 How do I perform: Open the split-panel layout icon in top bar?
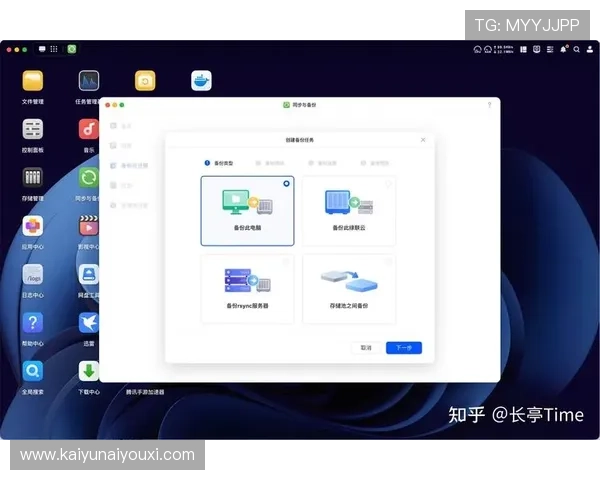(x=523, y=49)
